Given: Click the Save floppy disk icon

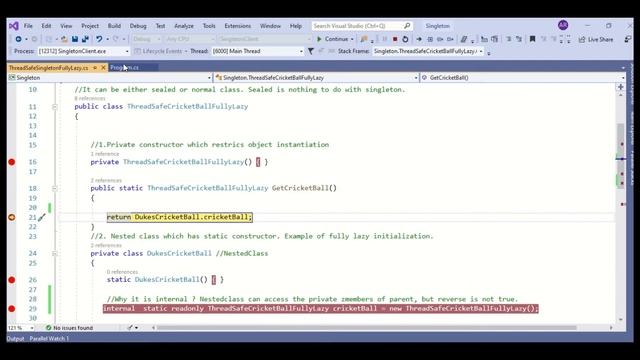Looking at the screenshot, I should click(75, 39).
